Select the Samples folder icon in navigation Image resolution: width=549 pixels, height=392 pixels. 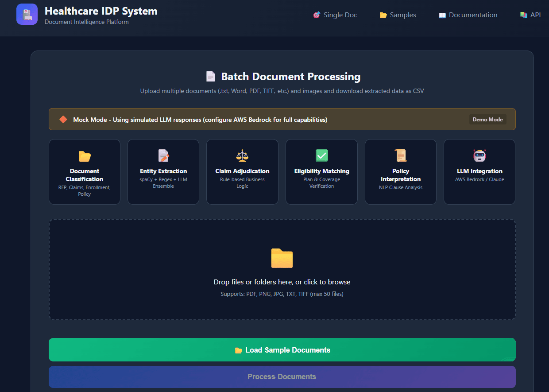383,15
